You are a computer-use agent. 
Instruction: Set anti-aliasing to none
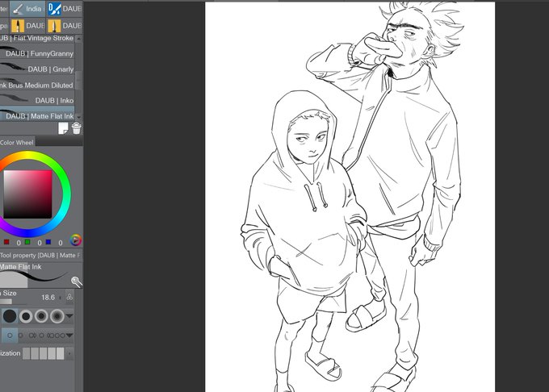(10, 316)
